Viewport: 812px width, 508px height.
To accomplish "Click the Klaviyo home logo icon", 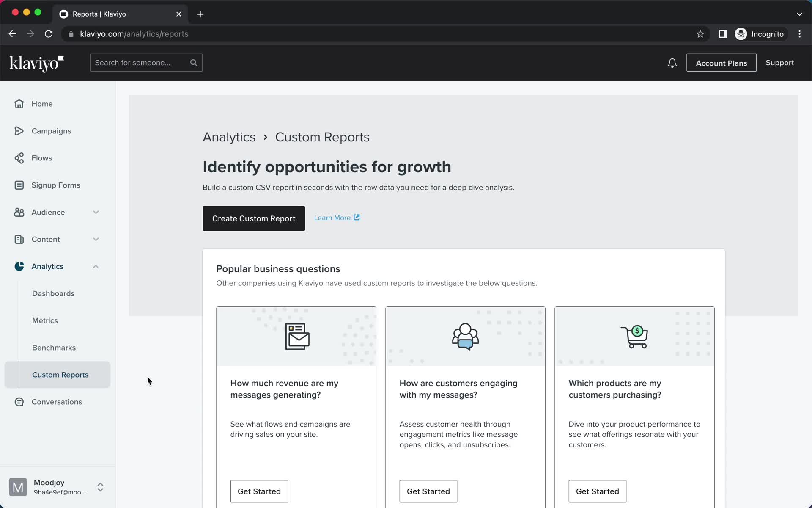I will point(37,63).
